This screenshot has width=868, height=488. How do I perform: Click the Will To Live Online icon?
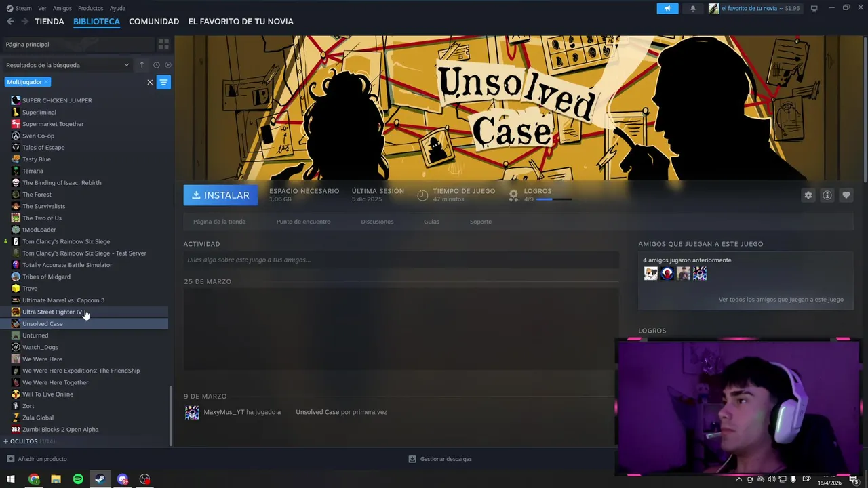16,394
